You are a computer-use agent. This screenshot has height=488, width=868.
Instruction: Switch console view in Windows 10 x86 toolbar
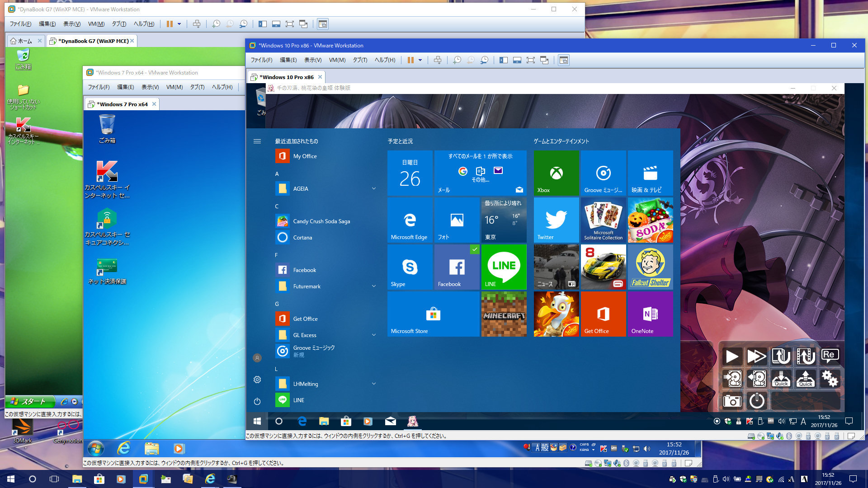tap(563, 60)
